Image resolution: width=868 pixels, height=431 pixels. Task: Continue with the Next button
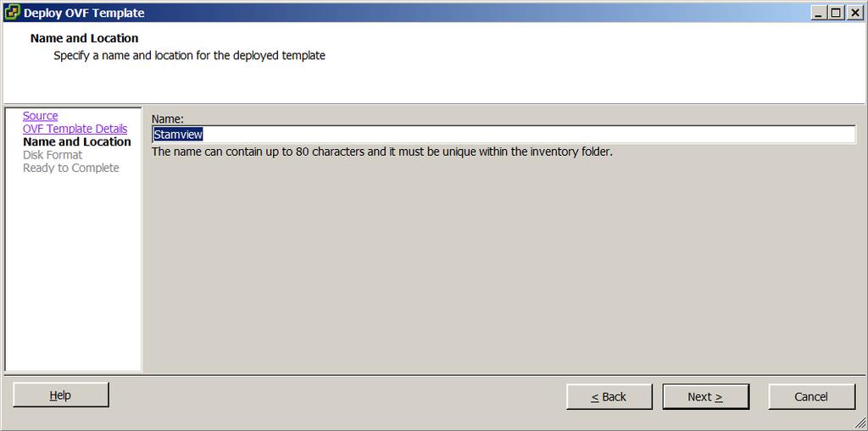point(706,396)
